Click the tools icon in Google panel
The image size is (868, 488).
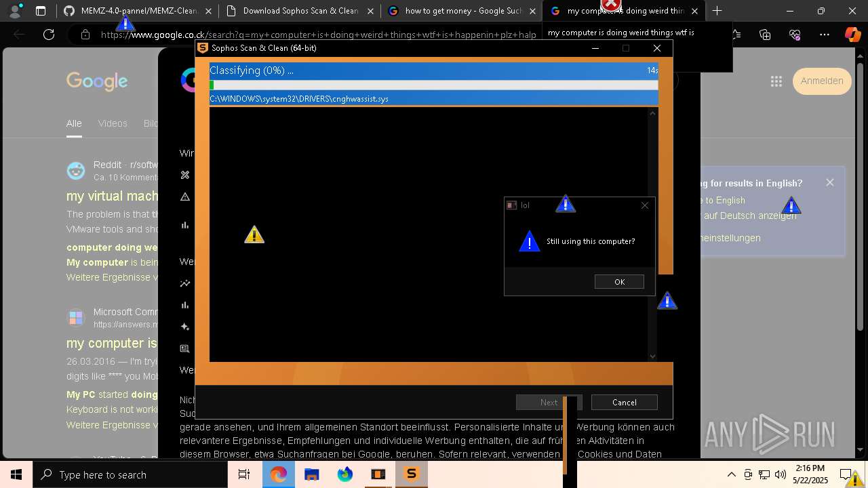(184, 175)
